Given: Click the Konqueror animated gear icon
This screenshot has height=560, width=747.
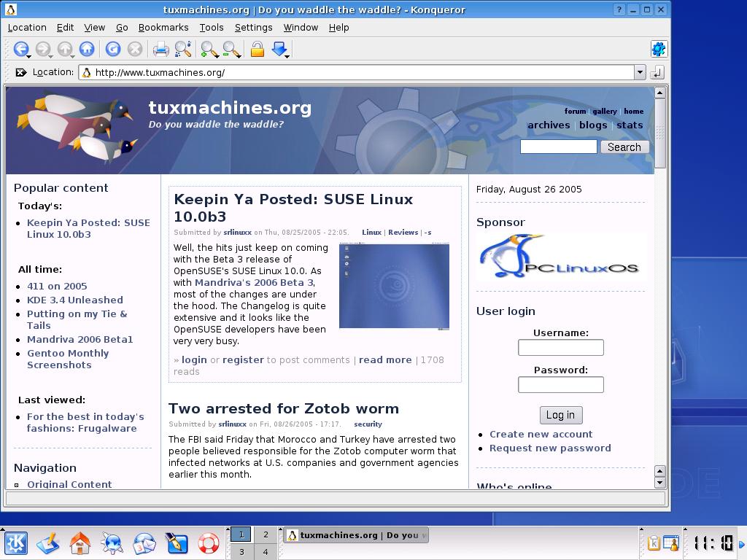Looking at the screenshot, I should pos(659,49).
